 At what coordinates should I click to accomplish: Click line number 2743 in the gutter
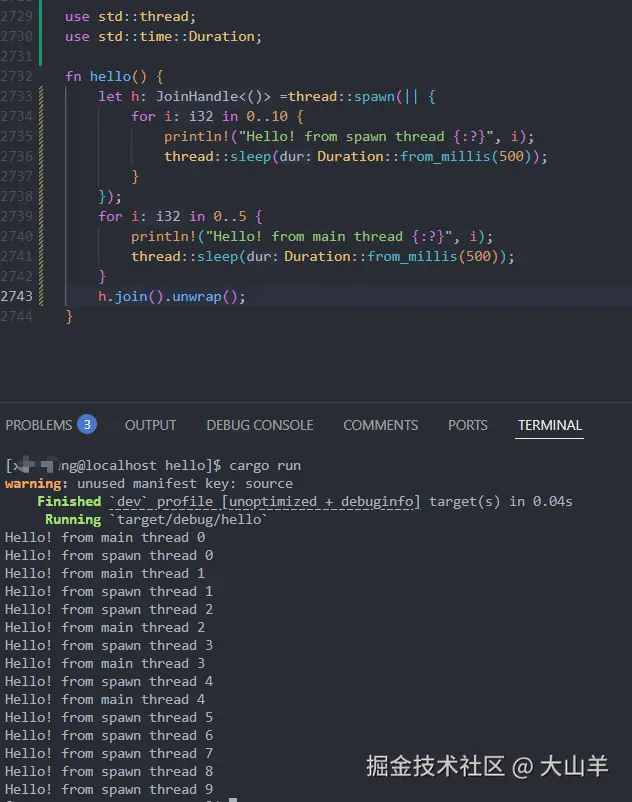click(x=17, y=297)
